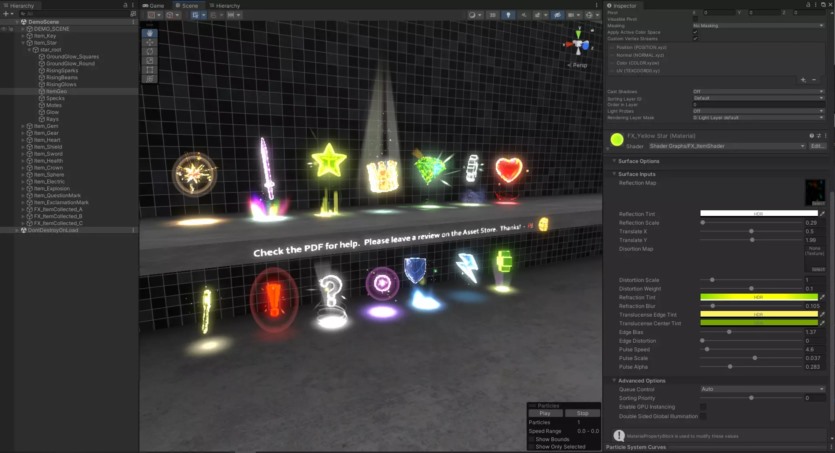Select RisingSparks in the Hierarchy
The height and width of the screenshot is (453, 835).
pos(62,70)
